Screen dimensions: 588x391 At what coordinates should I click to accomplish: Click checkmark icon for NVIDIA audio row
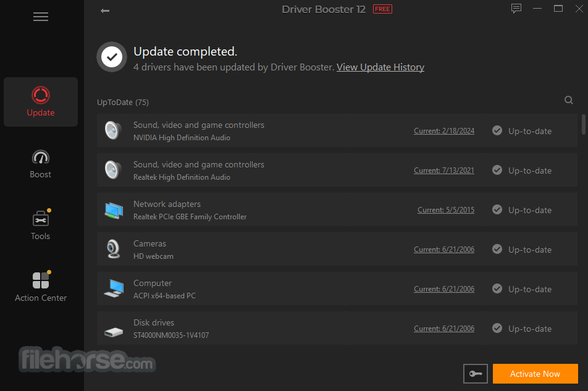coord(497,130)
